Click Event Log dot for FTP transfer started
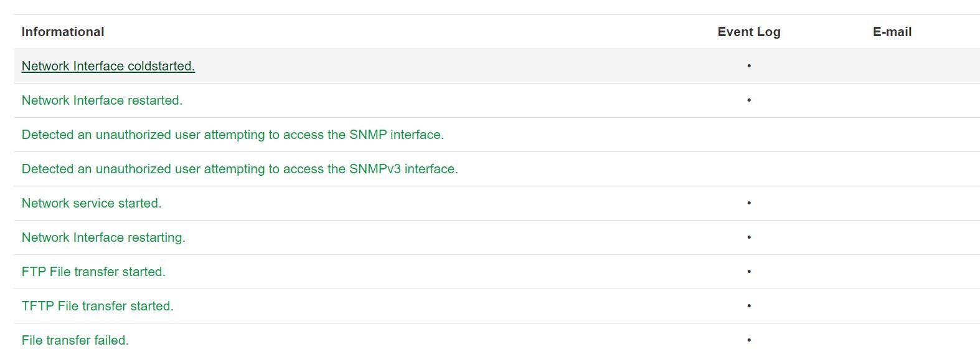980x354 pixels. click(749, 271)
